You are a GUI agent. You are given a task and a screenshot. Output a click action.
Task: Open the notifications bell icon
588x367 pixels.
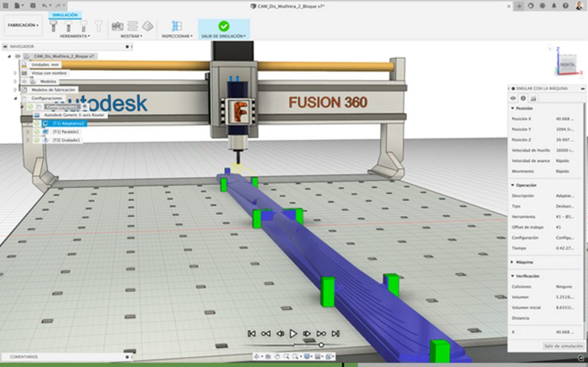(554, 6)
